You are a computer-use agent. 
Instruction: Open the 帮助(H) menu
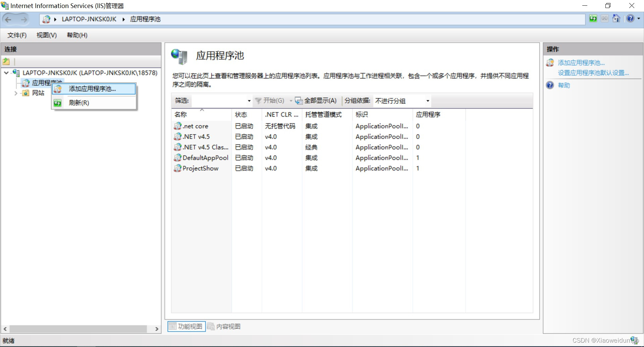point(77,35)
